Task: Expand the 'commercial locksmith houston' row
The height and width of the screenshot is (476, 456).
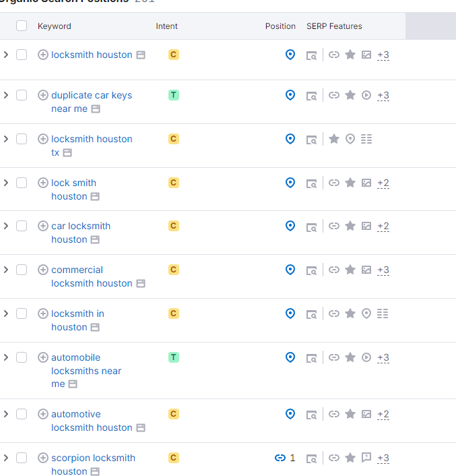Action: click(x=6, y=270)
